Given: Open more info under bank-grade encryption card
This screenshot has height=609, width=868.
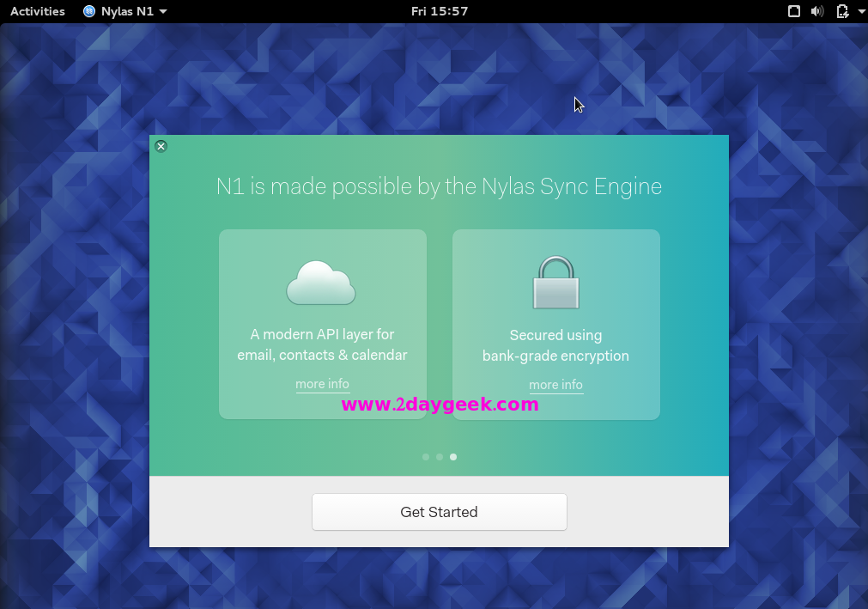Looking at the screenshot, I should (x=555, y=385).
